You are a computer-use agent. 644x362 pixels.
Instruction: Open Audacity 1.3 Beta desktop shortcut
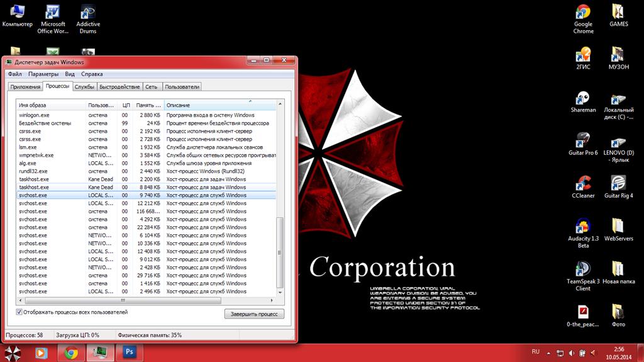coord(583,233)
